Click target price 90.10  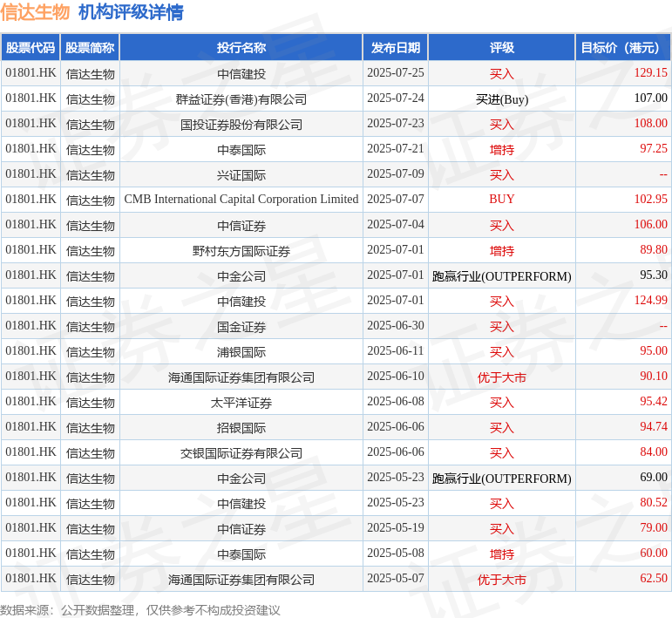click(x=654, y=377)
